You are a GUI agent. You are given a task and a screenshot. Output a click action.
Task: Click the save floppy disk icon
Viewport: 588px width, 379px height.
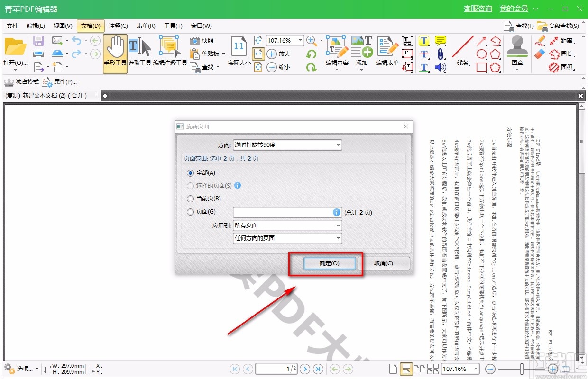click(38, 41)
